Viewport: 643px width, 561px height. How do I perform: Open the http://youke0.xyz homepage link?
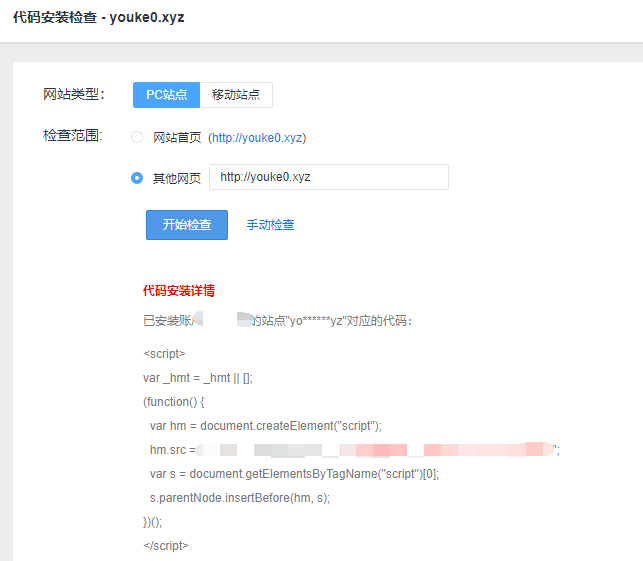[x=258, y=138]
